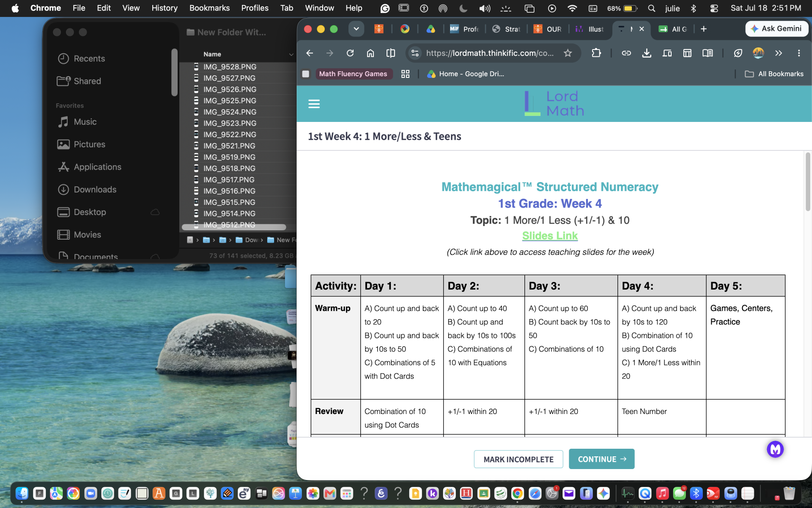Open the Slides Link hyperlink

[550, 236]
